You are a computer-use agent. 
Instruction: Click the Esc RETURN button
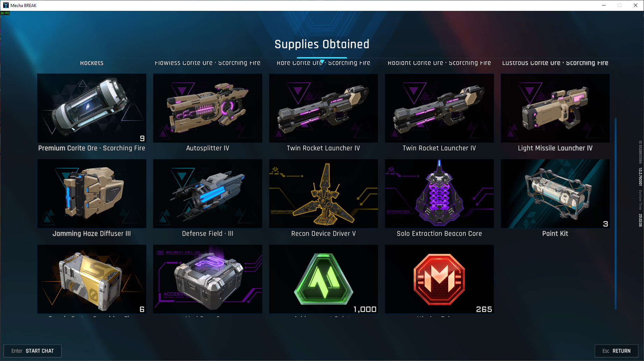616,351
